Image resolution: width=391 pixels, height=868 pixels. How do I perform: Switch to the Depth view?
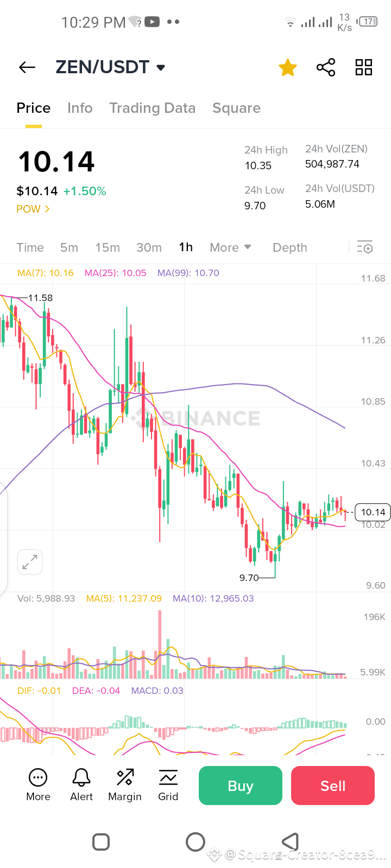[x=289, y=247]
